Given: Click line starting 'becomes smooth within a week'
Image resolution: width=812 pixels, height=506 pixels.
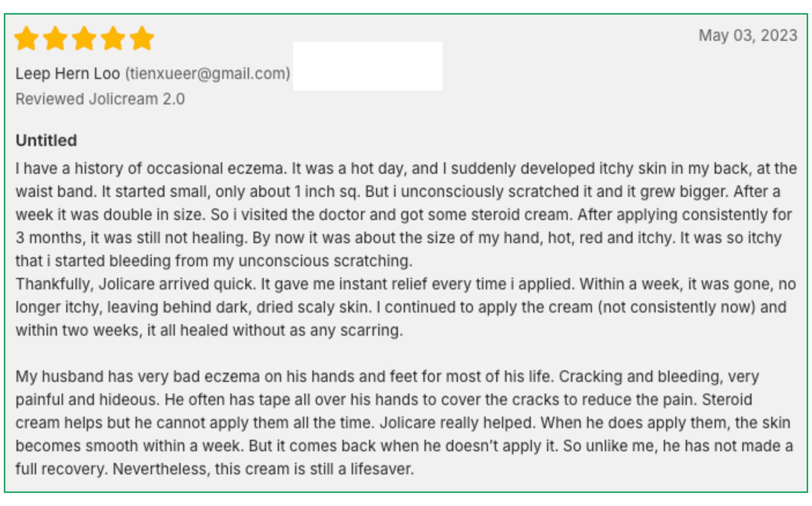Looking at the screenshot, I should point(404,446).
